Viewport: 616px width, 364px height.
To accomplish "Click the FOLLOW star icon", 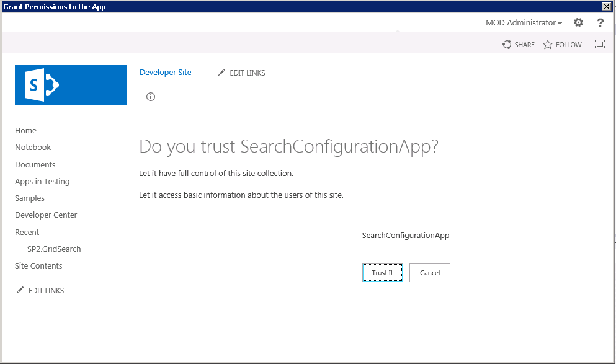I will pyautogui.click(x=548, y=45).
